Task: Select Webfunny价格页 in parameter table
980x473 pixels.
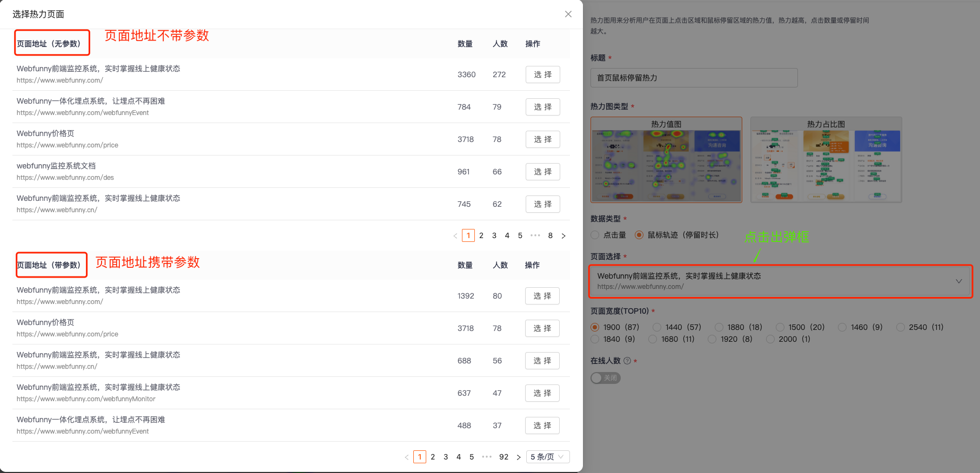Action: coord(542,328)
